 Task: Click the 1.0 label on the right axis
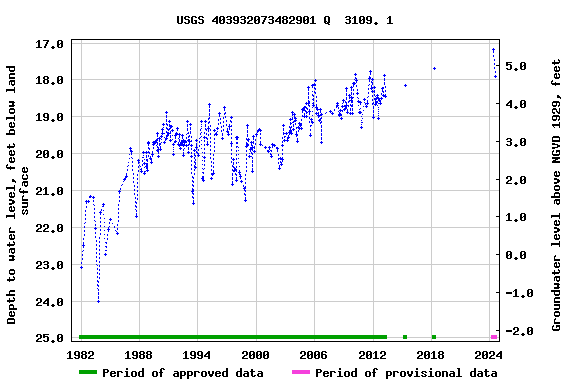(516, 217)
